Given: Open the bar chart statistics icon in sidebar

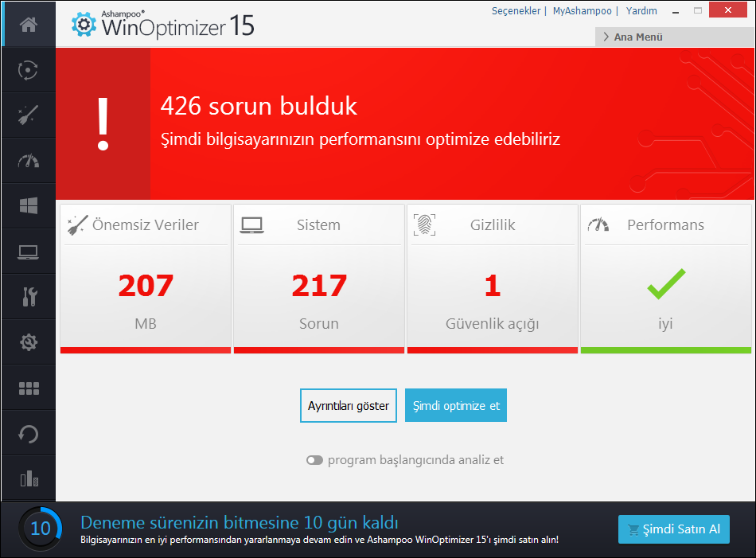Looking at the screenshot, I should point(29,479).
